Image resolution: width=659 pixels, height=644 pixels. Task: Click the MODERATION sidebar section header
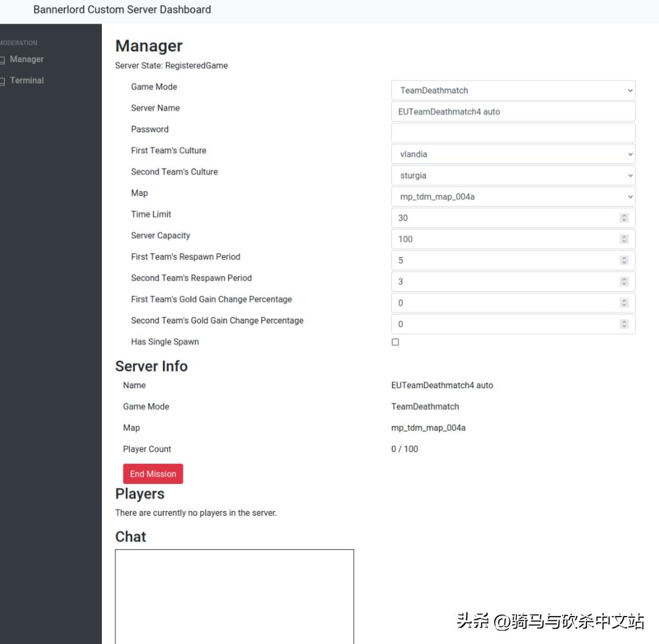click(18, 43)
